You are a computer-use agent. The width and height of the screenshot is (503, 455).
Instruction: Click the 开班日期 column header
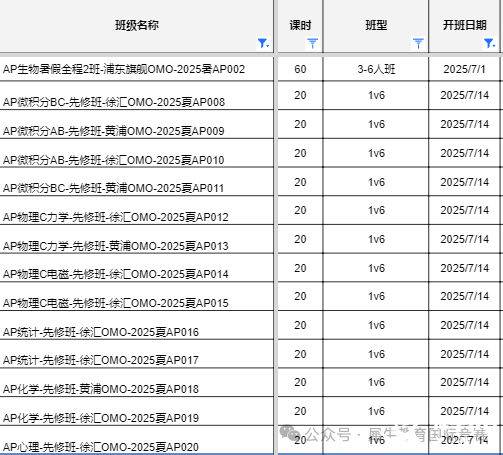[x=465, y=25]
